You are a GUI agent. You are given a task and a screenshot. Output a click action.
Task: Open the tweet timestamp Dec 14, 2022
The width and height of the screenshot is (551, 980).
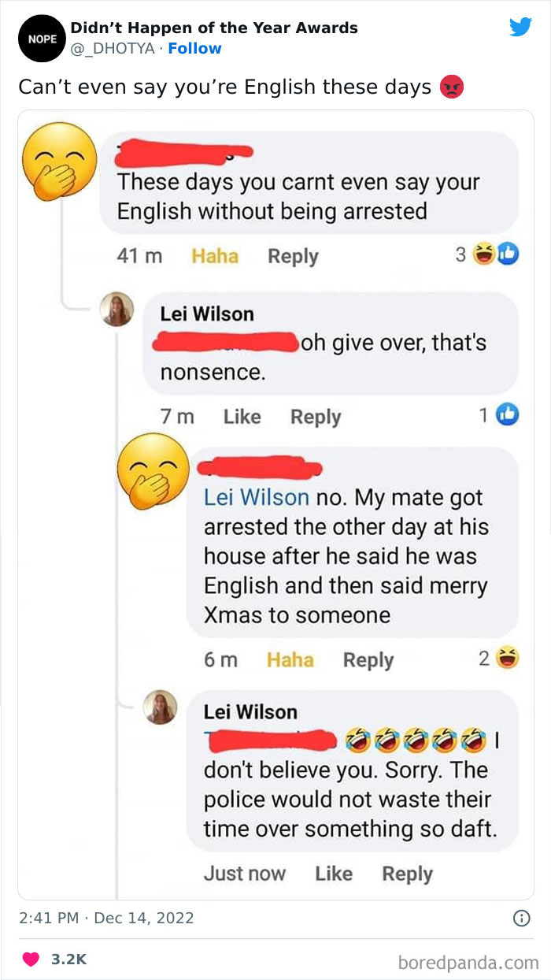coord(106,918)
